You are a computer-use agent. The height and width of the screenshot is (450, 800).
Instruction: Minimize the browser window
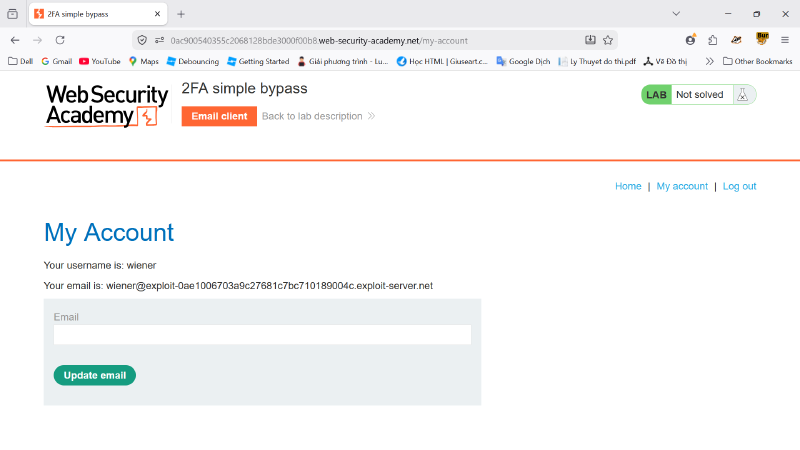[x=728, y=14]
